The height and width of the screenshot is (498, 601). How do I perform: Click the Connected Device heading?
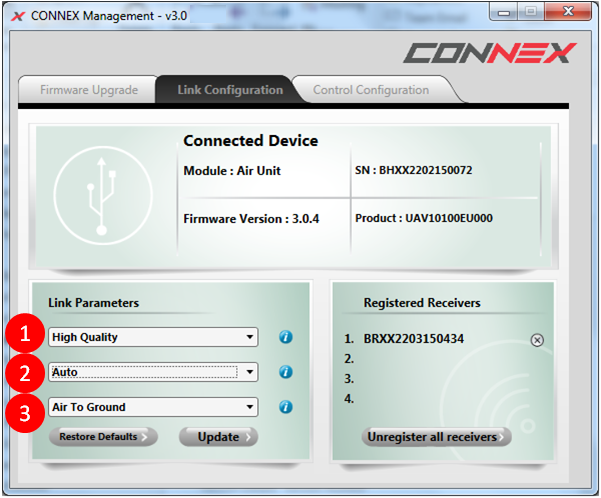(251, 141)
